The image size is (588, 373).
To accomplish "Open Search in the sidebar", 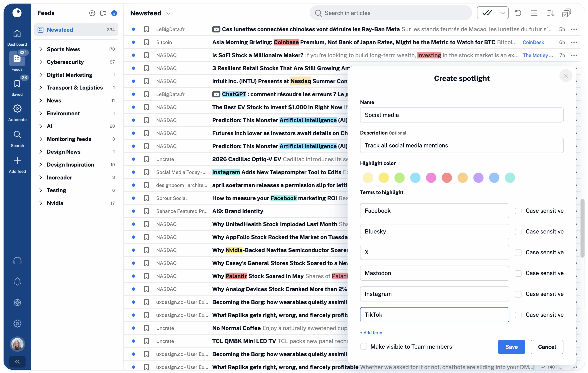I will (x=17, y=139).
